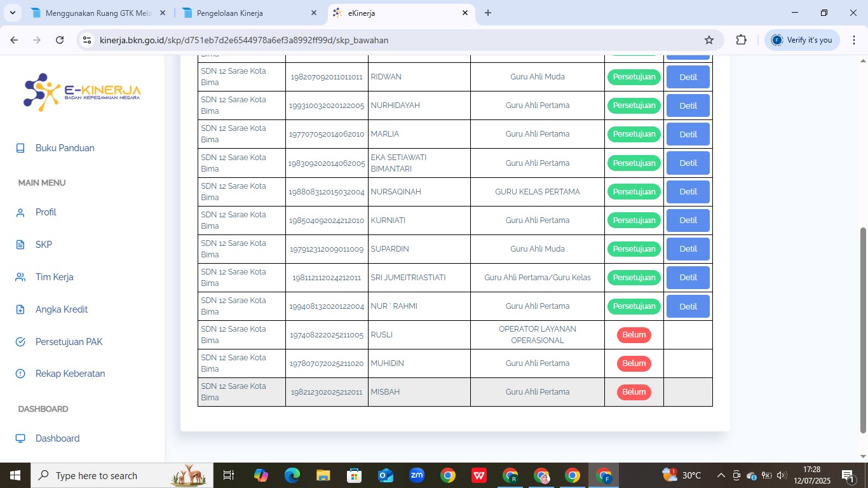The height and width of the screenshot is (488, 868).
Task: Click Verify it's you profile button
Action: point(802,40)
